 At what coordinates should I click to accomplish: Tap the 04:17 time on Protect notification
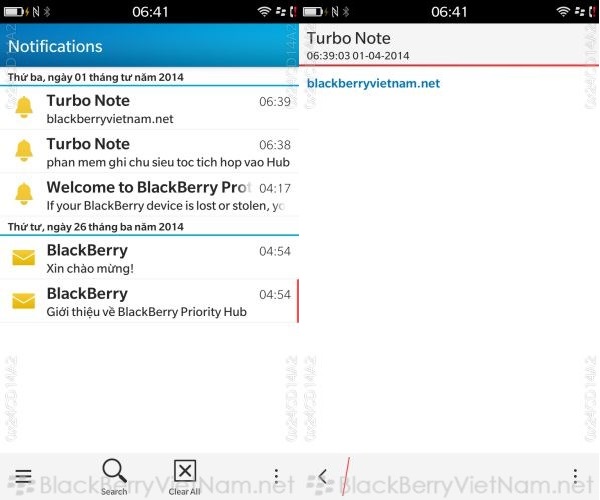click(x=275, y=188)
